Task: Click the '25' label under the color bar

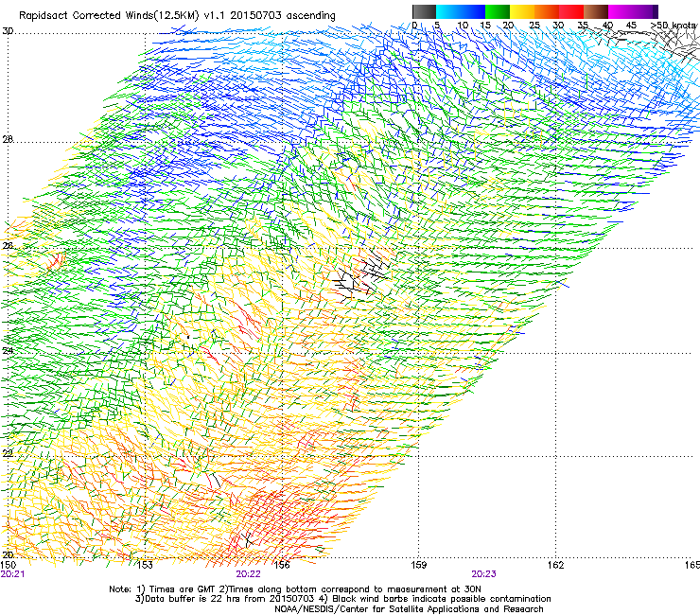Action: tap(534, 26)
